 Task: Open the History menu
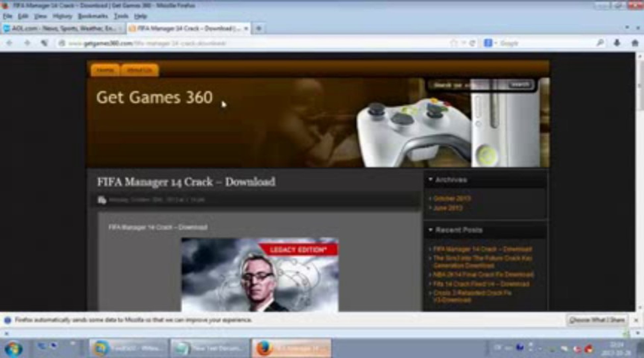[x=62, y=16]
